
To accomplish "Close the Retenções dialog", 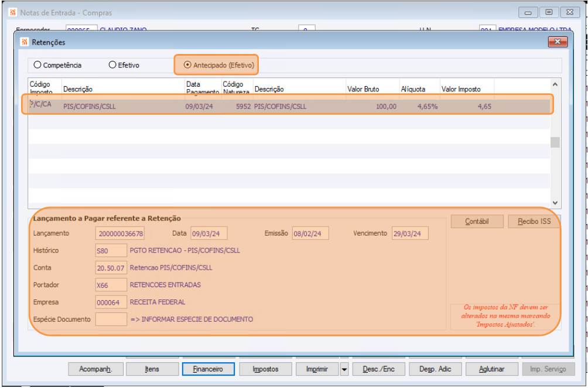I will [x=557, y=42].
